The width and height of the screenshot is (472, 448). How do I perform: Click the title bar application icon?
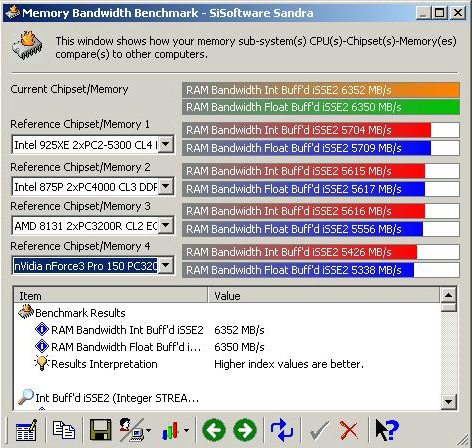tap(13, 13)
